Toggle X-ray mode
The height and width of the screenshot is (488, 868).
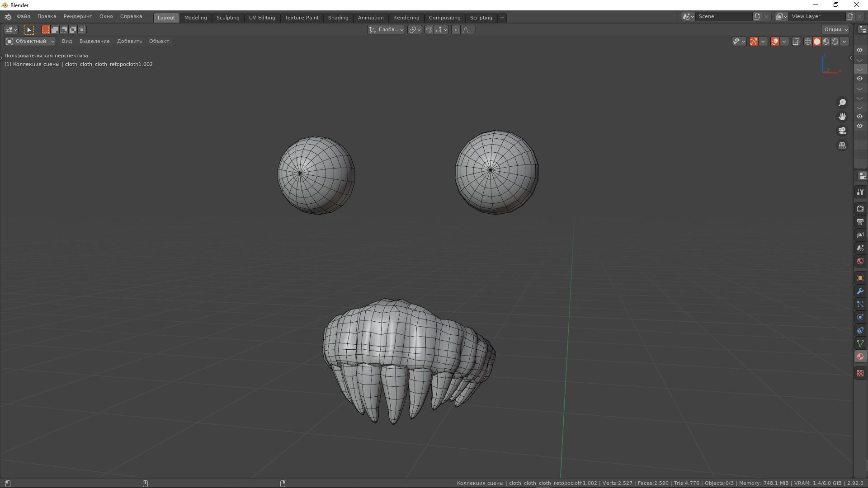796,42
